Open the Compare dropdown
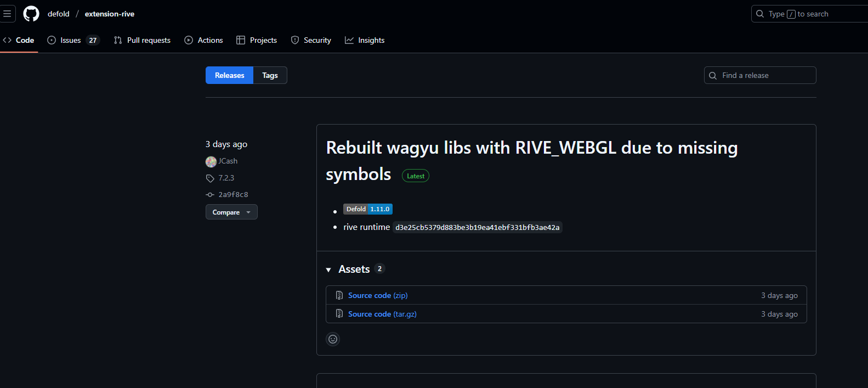 tap(231, 212)
